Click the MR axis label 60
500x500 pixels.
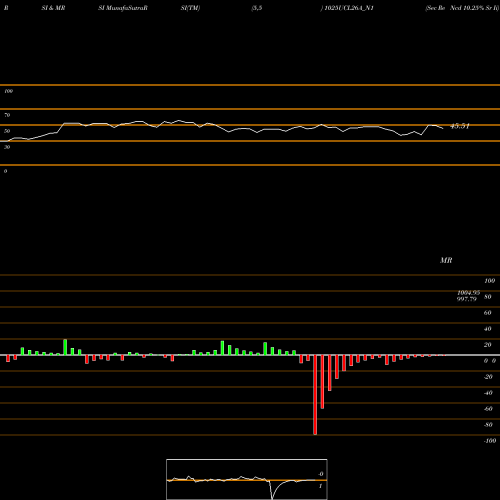coord(488,313)
